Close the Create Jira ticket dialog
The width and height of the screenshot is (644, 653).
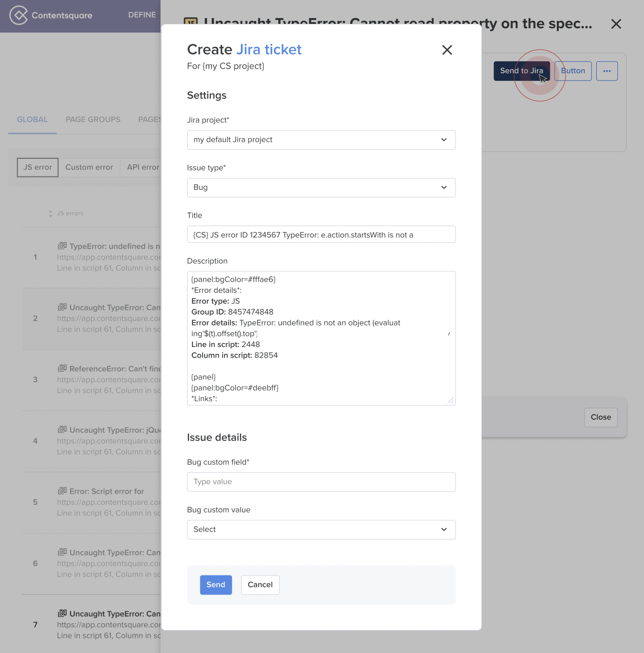click(447, 50)
